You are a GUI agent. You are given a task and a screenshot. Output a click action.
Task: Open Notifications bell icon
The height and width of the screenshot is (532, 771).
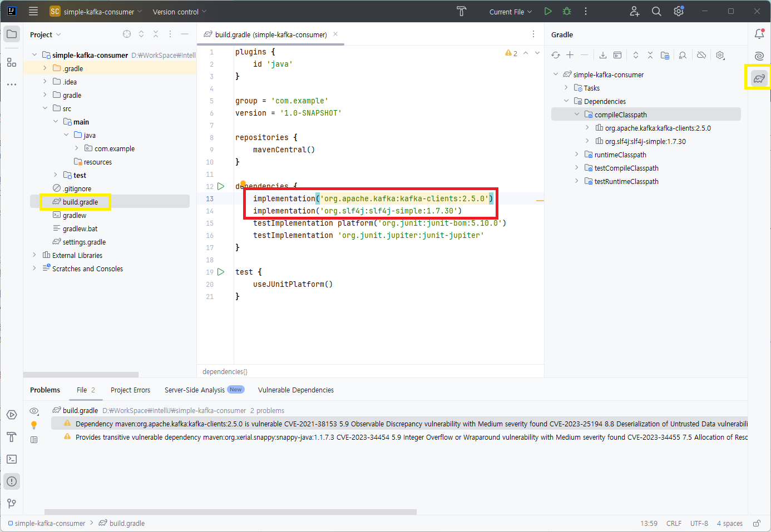pyautogui.click(x=759, y=34)
